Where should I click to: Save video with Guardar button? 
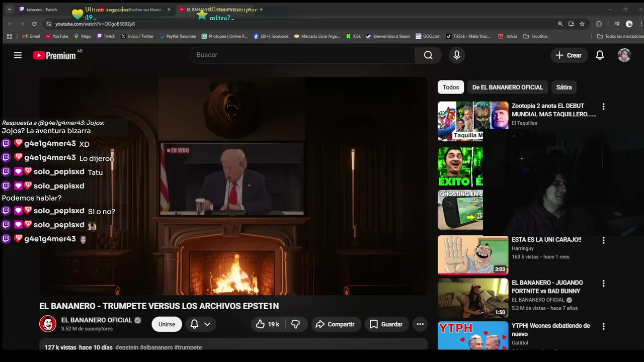pyautogui.click(x=386, y=324)
